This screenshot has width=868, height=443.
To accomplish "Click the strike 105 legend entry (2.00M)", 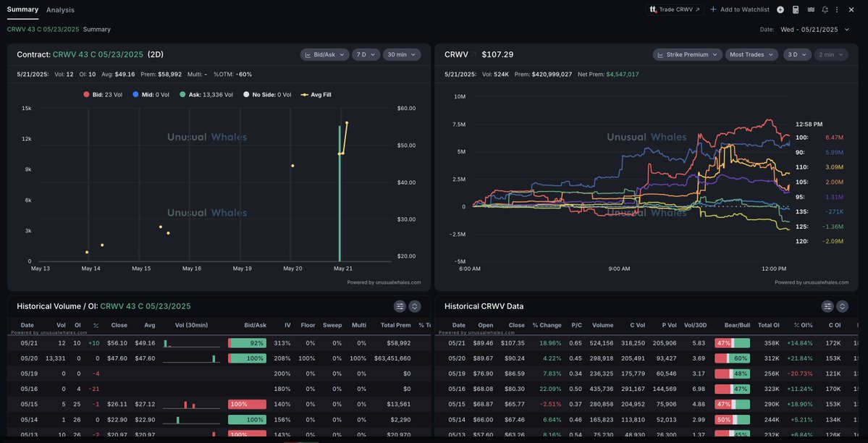I will coord(819,182).
